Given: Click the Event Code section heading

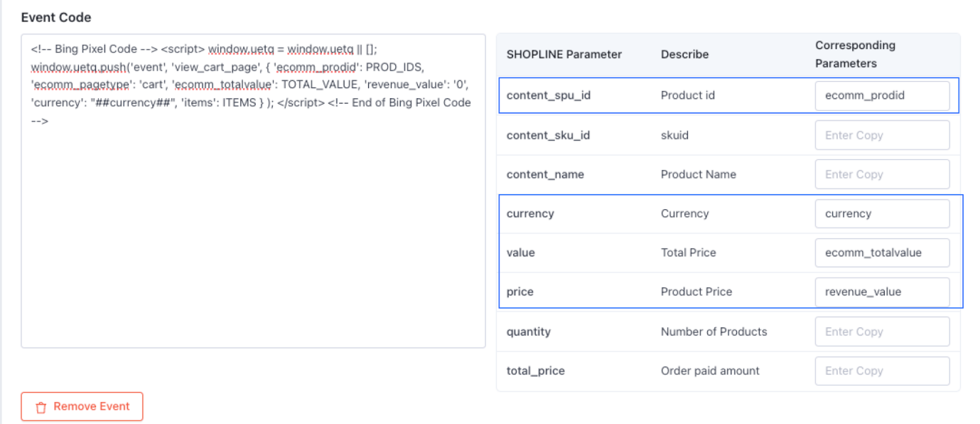Looking at the screenshot, I should pyautogui.click(x=56, y=17).
